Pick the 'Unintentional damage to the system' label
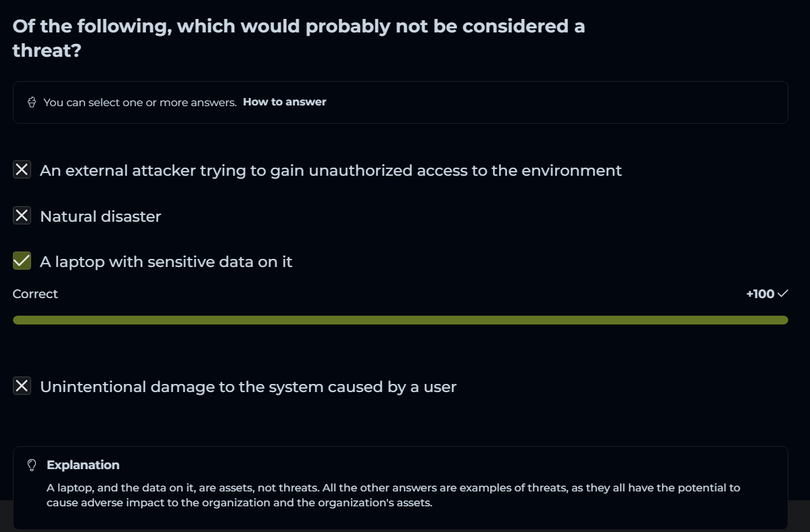810x532 pixels. tap(248, 387)
